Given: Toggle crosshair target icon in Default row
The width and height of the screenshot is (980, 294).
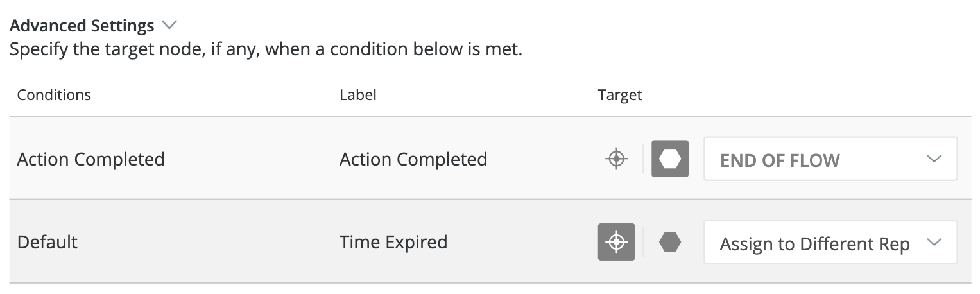Looking at the screenshot, I should tap(616, 242).
